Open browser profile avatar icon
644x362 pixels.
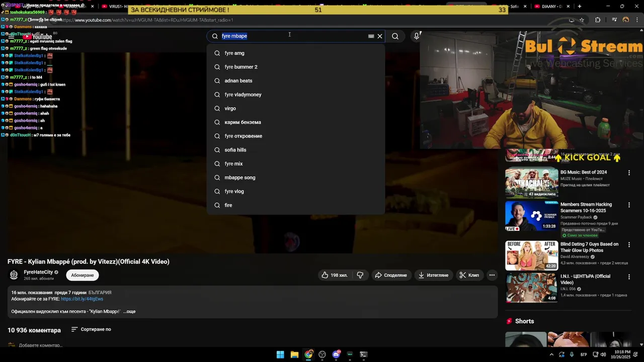[x=626, y=20]
